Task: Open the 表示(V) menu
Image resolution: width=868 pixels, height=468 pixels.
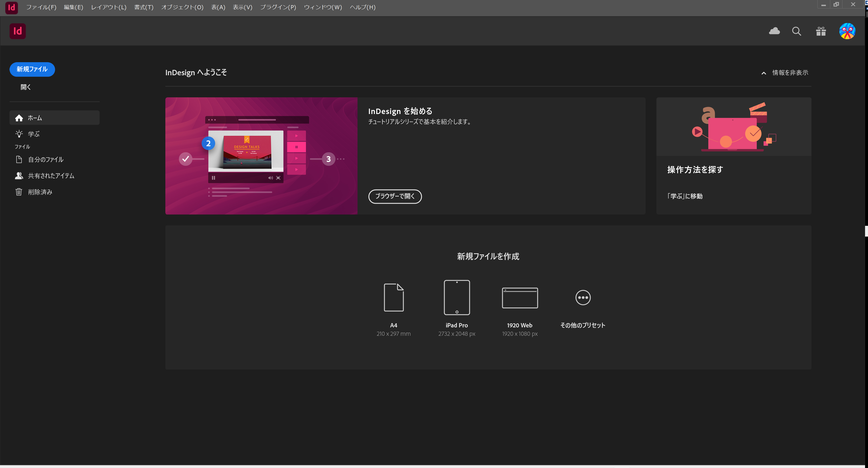Action: tap(242, 7)
